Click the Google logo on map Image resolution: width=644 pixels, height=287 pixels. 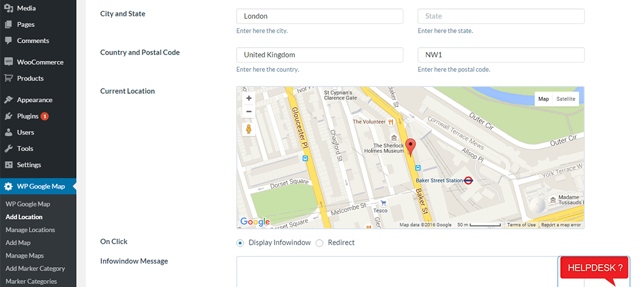[x=255, y=222]
